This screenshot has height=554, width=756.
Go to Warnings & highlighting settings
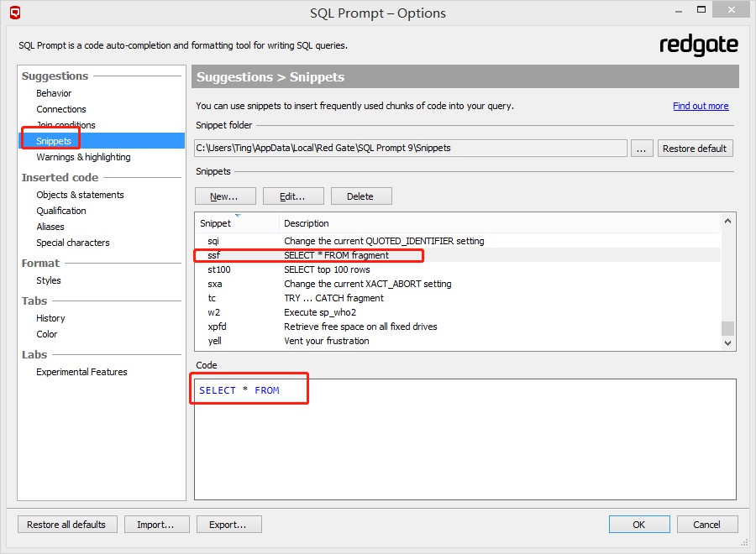tap(83, 157)
